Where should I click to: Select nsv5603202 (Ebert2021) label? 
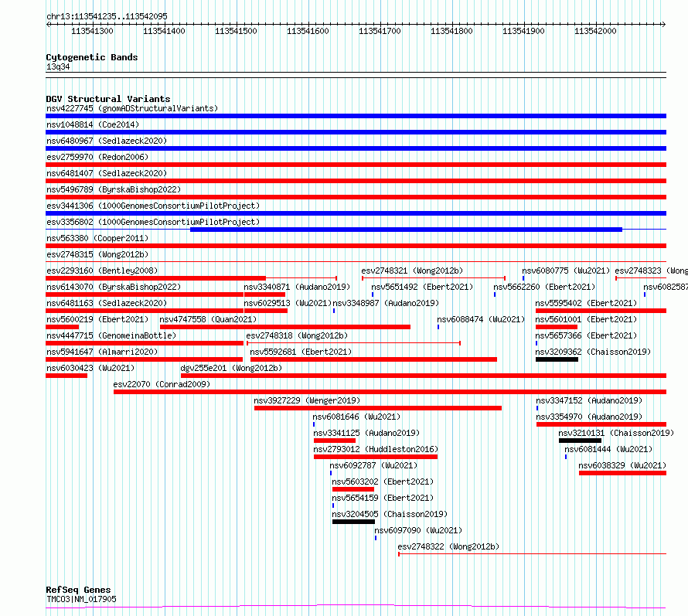pos(383,482)
